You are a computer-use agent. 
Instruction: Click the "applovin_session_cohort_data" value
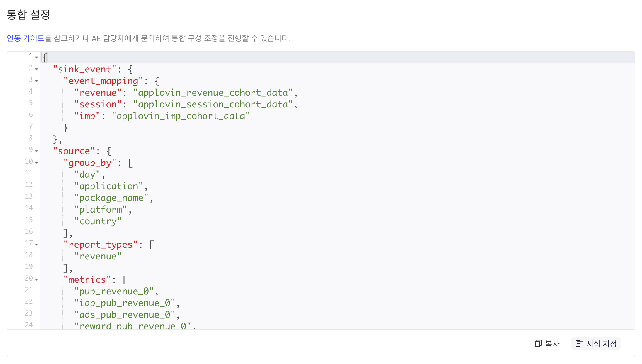pos(213,104)
